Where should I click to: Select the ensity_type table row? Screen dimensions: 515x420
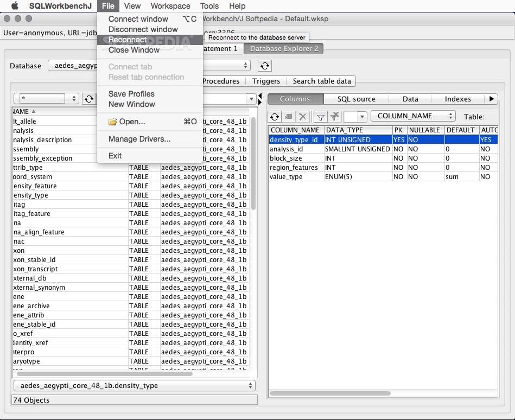[131, 195]
